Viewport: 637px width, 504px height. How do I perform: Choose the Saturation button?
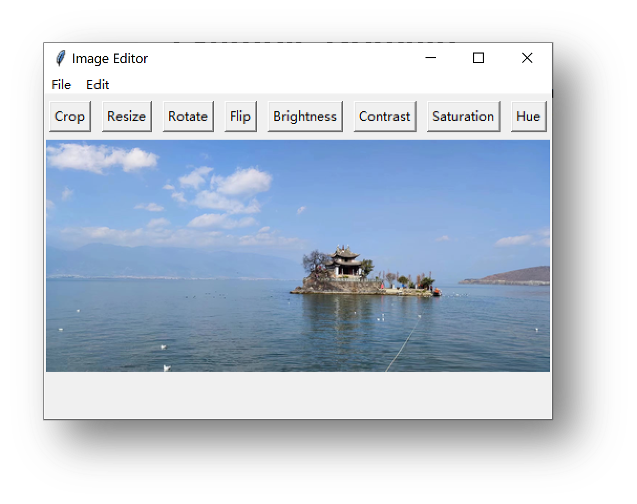463,116
